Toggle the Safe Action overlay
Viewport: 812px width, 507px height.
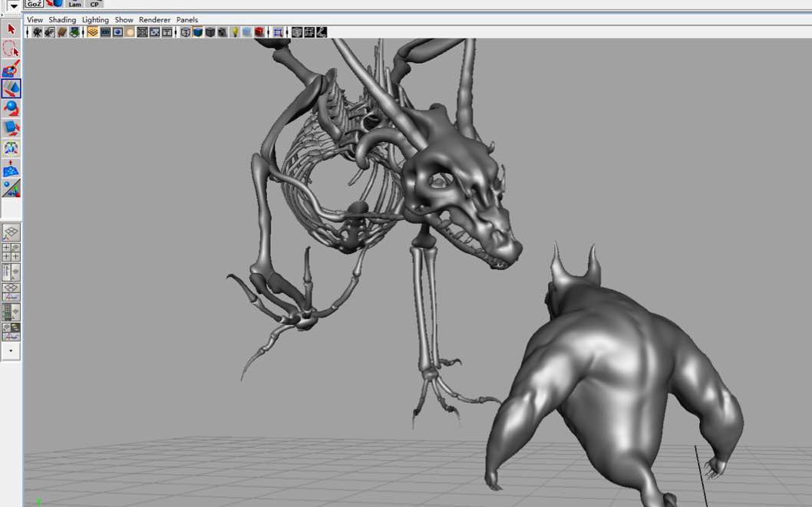tap(155, 32)
